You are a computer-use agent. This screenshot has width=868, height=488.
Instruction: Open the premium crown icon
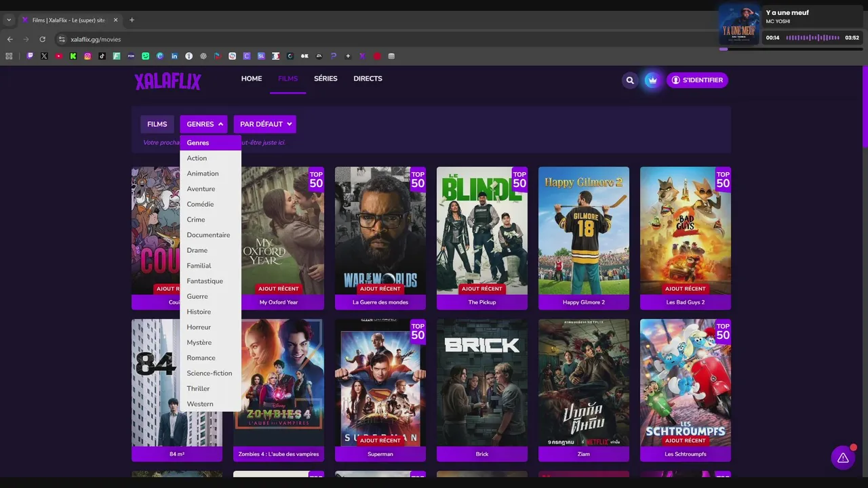pos(652,80)
